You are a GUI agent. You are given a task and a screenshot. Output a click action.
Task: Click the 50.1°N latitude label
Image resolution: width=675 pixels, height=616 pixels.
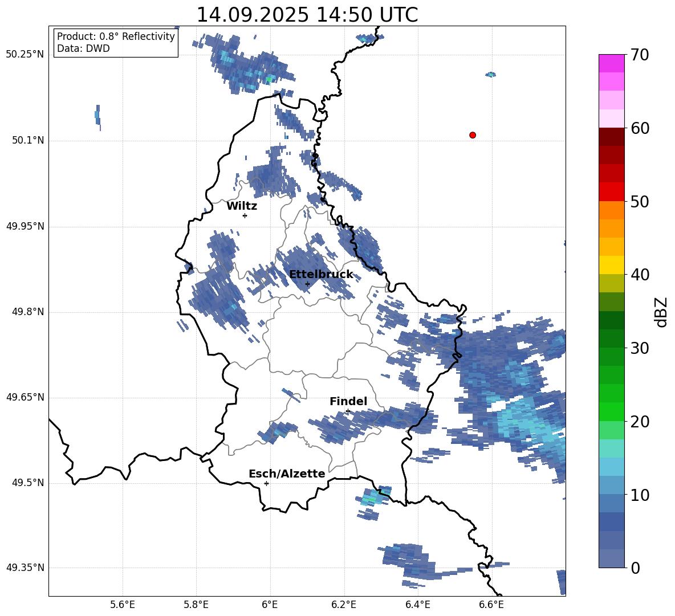28,141
